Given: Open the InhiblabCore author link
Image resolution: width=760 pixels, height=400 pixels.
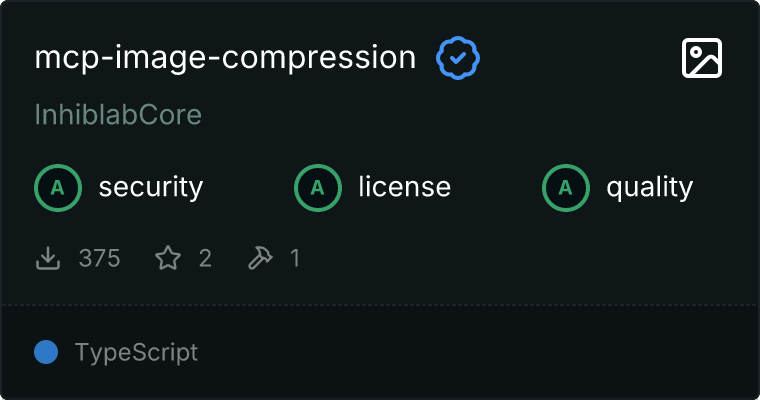Looking at the screenshot, I should point(118,115).
